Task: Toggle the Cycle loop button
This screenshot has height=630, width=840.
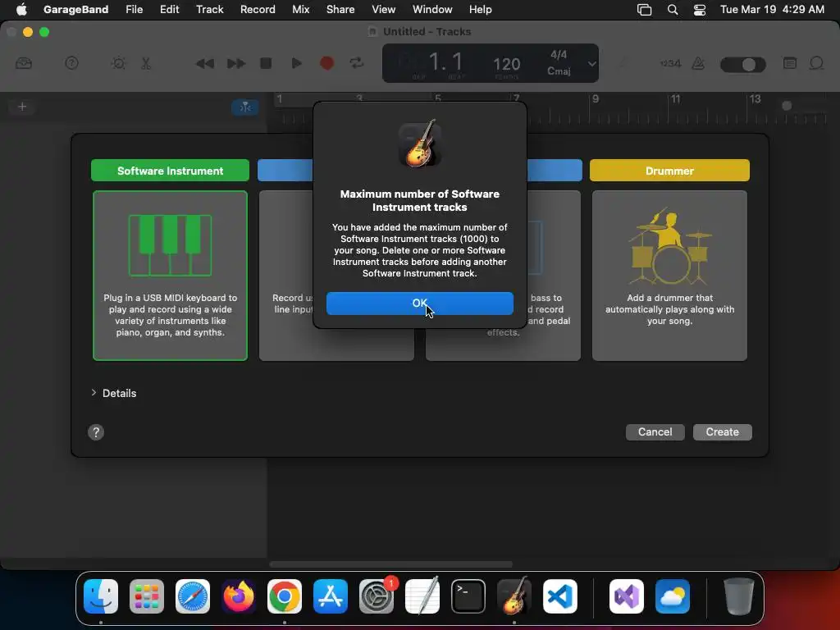Action: [357, 63]
